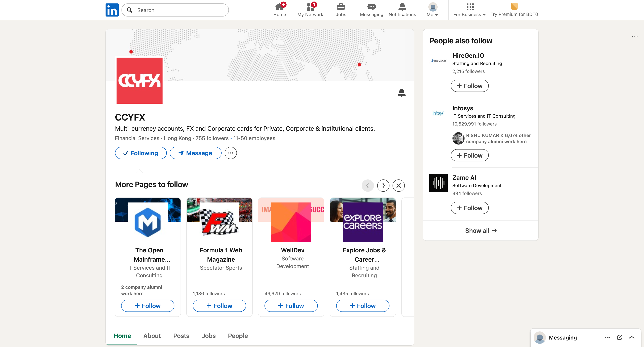This screenshot has height=347, width=644.
Task: Show next pages in the carousel
Action: [383, 186]
